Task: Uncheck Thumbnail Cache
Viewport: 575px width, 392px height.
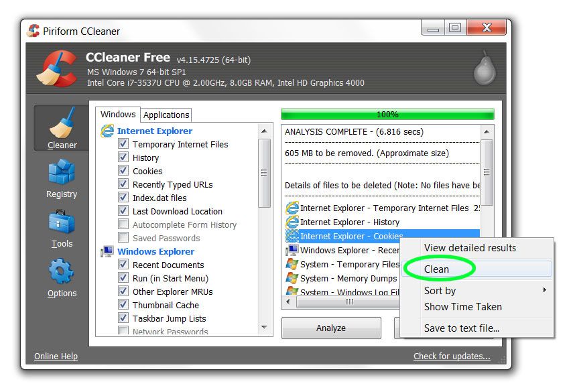Action: (123, 305)
